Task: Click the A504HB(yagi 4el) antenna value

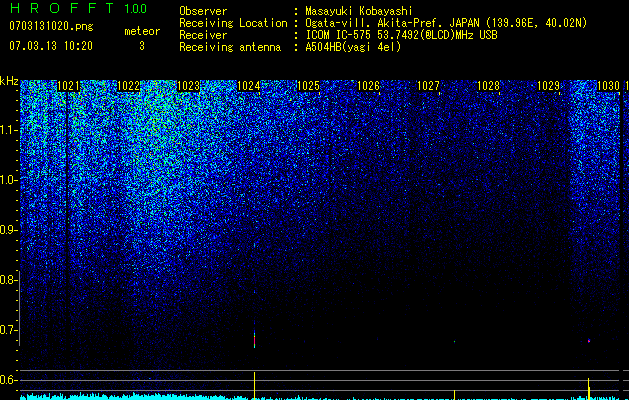Action: [353, 47]
